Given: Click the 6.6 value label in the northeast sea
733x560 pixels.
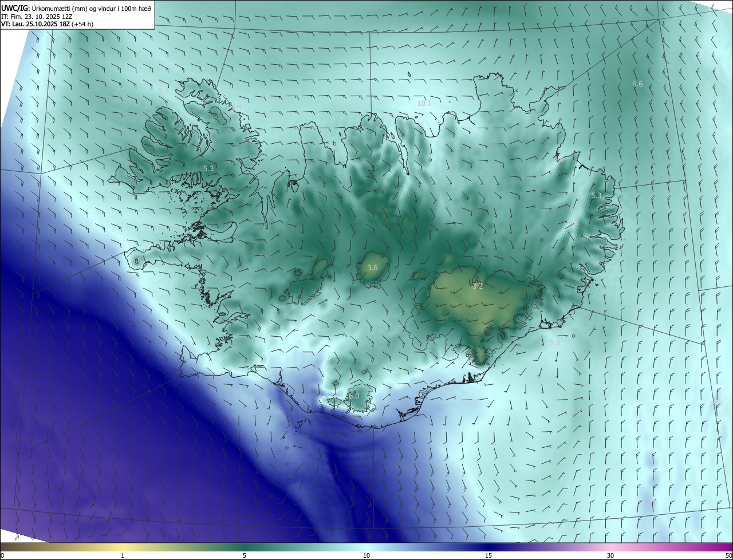Looking at the screenshot, I should [x=637, y=84].
